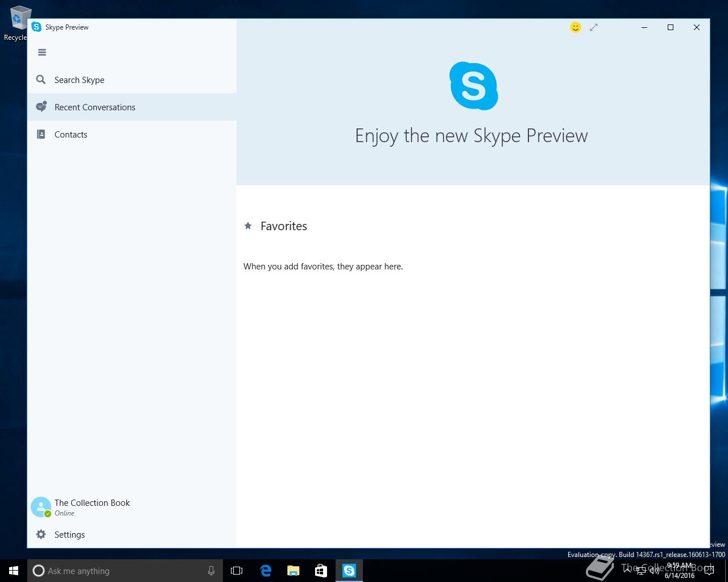728x582 pixels.
Task: Click the smiley feedback icon
Action: [x=576, y=27]
